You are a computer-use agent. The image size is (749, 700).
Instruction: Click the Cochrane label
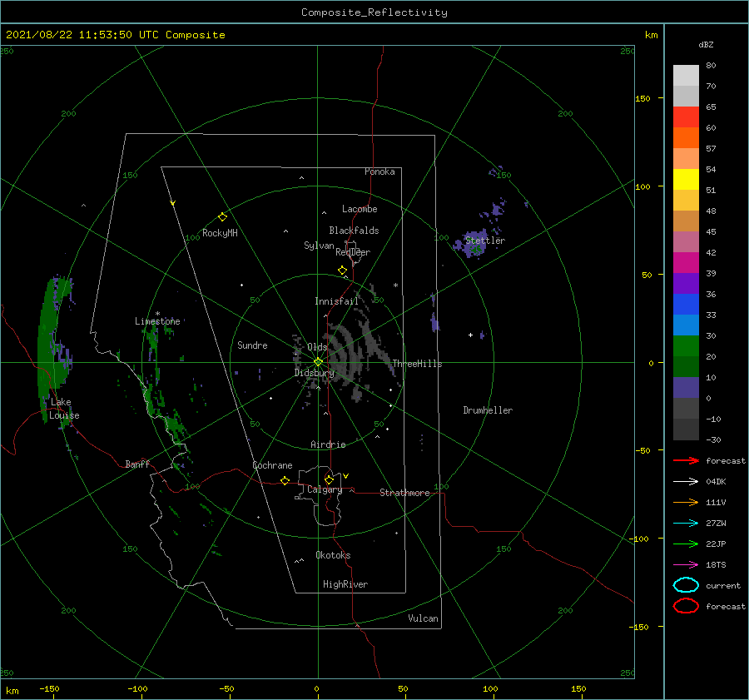pyautogui.click(x=272, y=465)
